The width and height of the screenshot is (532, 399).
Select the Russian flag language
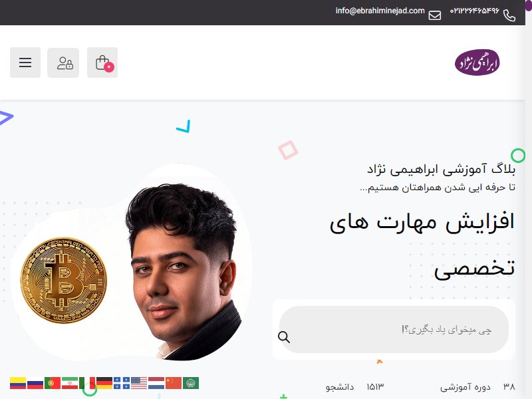coord(35,383)
